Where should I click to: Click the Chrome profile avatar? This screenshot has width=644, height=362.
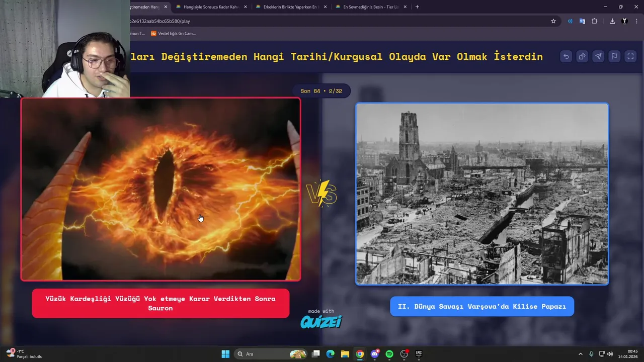click(x=625, y=21)
